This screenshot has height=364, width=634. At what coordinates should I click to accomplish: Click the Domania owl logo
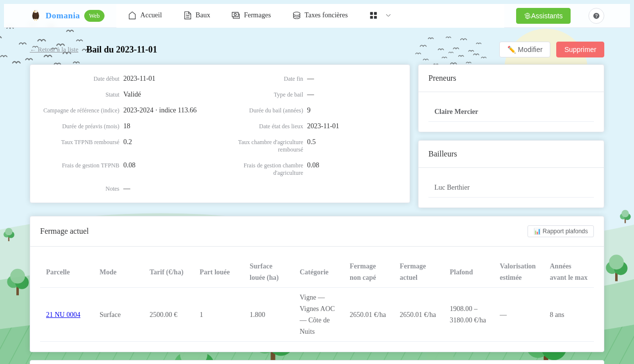point(35,15)
